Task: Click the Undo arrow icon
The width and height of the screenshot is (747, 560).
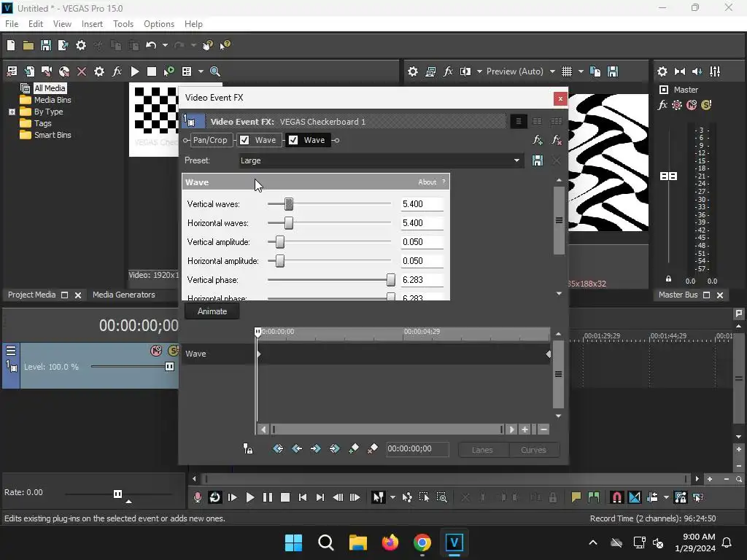Action: tap(151, 45)
